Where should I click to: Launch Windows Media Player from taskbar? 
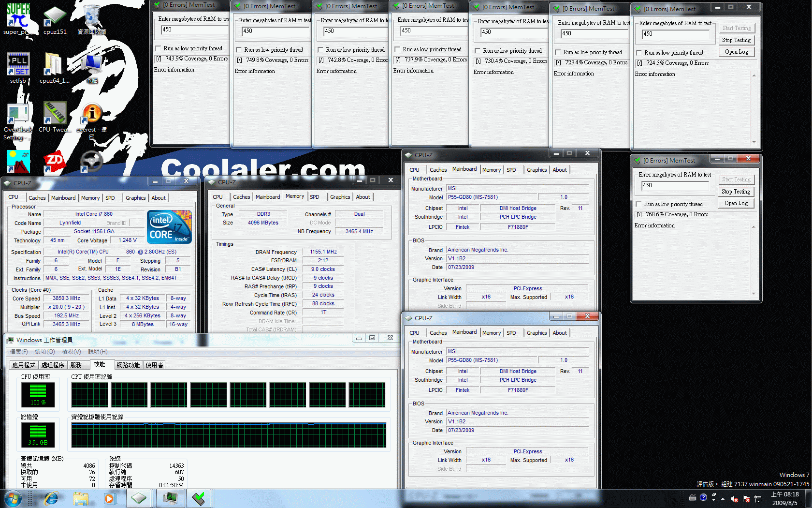109,498
